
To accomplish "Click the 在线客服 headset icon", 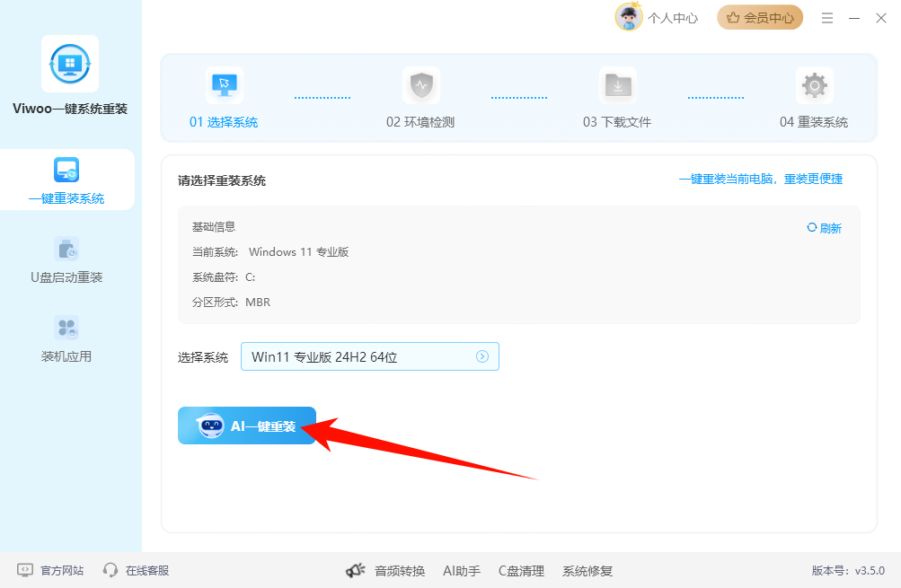I will [110, 570].
